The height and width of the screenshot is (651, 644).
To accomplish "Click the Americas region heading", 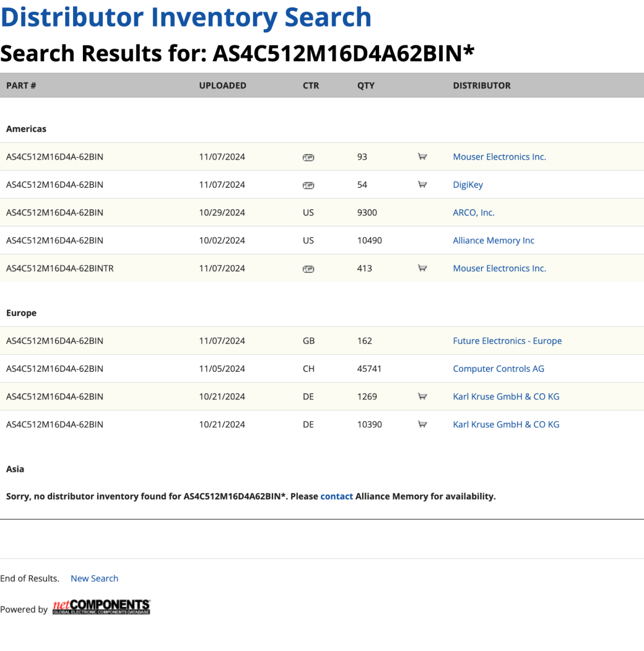I will coord(26,129).
